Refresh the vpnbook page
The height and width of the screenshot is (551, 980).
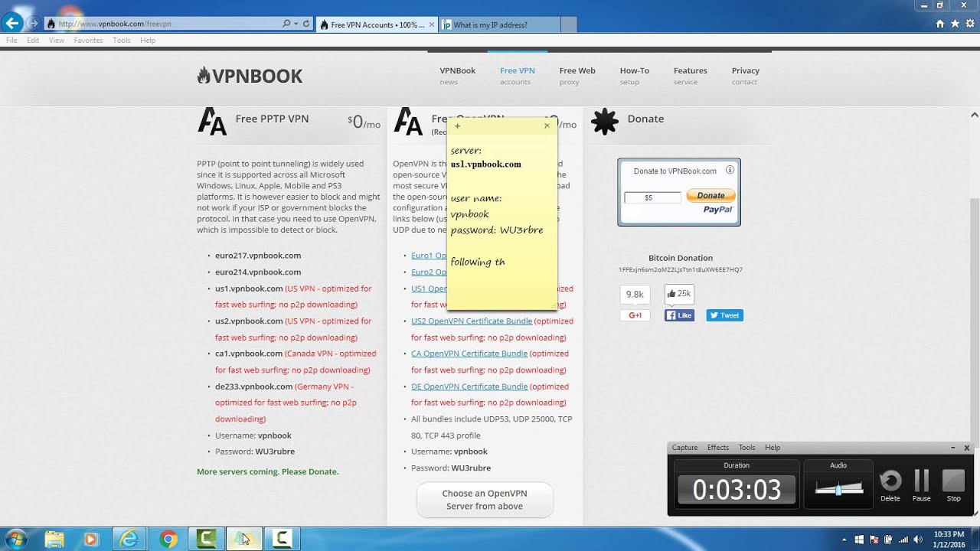tap(306, 24)
